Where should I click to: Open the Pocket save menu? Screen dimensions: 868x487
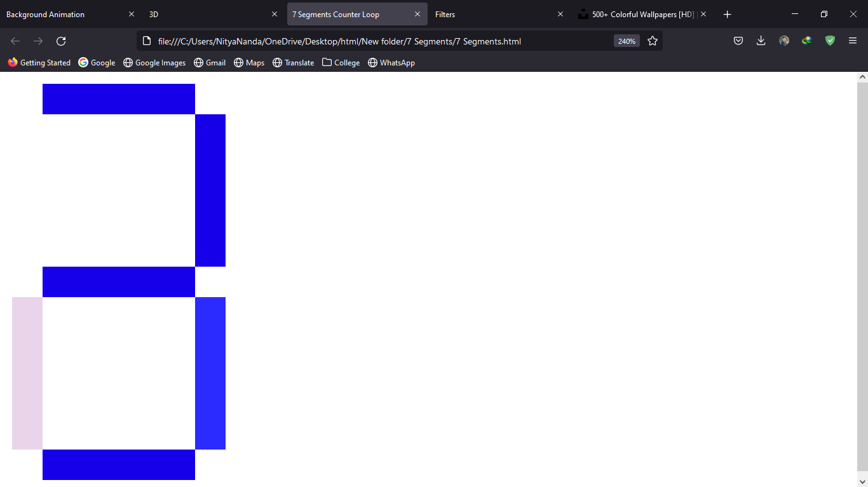(738, 41)
